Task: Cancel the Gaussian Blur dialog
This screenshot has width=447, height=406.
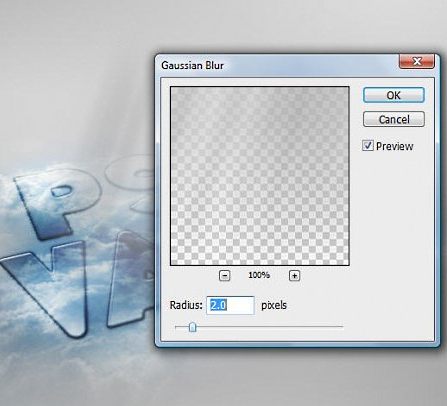Action: [x=394, y=119]
